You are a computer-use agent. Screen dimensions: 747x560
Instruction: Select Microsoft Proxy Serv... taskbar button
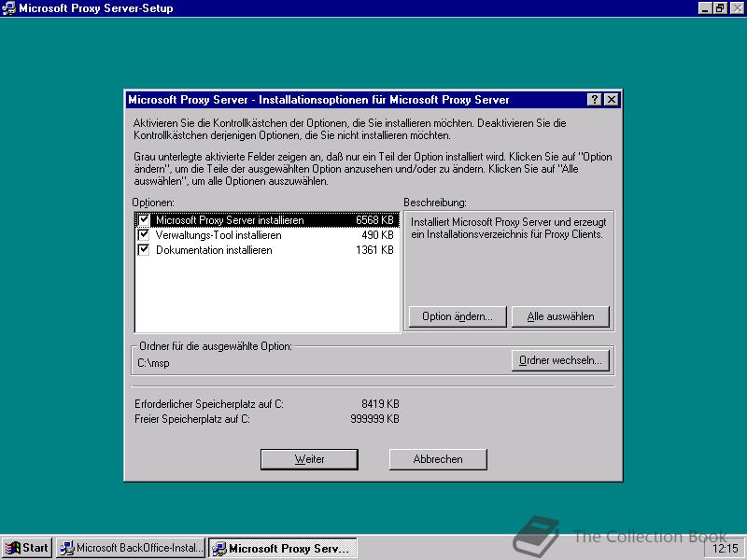click(283, 548)
